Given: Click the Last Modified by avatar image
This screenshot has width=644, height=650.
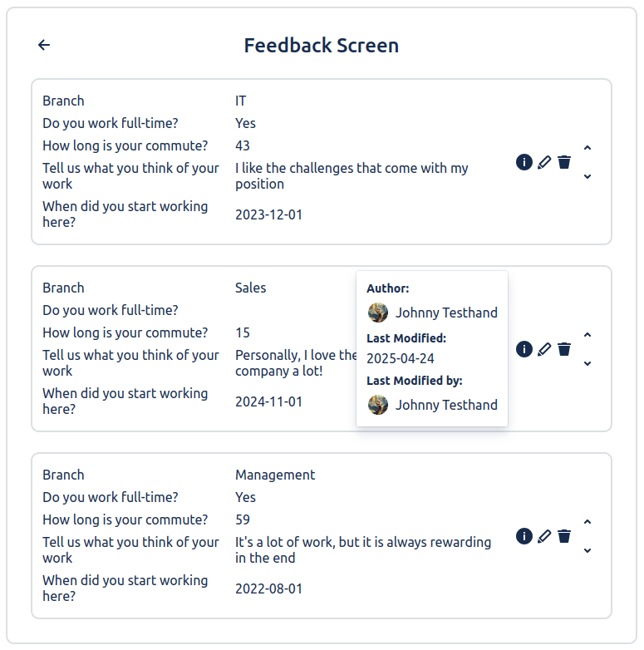Looking at the screenshot, I should point(378,405).
